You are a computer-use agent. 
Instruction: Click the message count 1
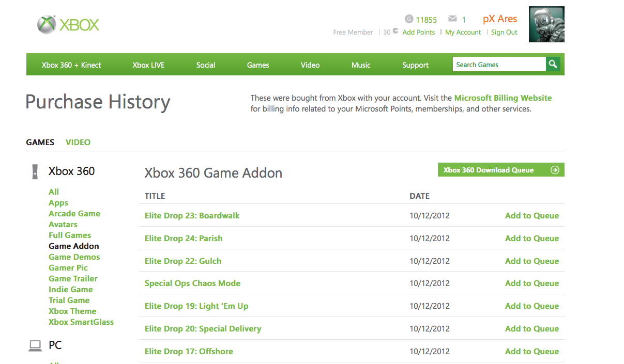point(464,20)
